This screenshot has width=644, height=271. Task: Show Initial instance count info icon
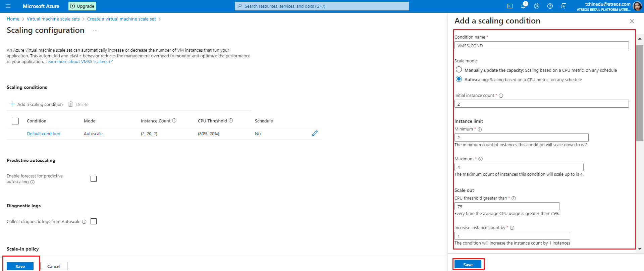[501, 96]
